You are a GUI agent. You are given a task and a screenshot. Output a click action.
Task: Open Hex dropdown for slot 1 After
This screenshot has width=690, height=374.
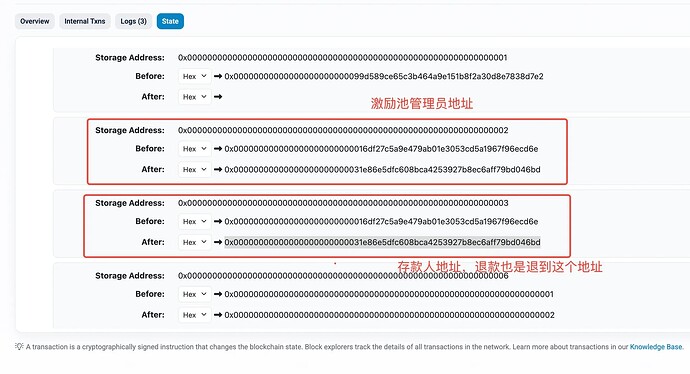195,97
